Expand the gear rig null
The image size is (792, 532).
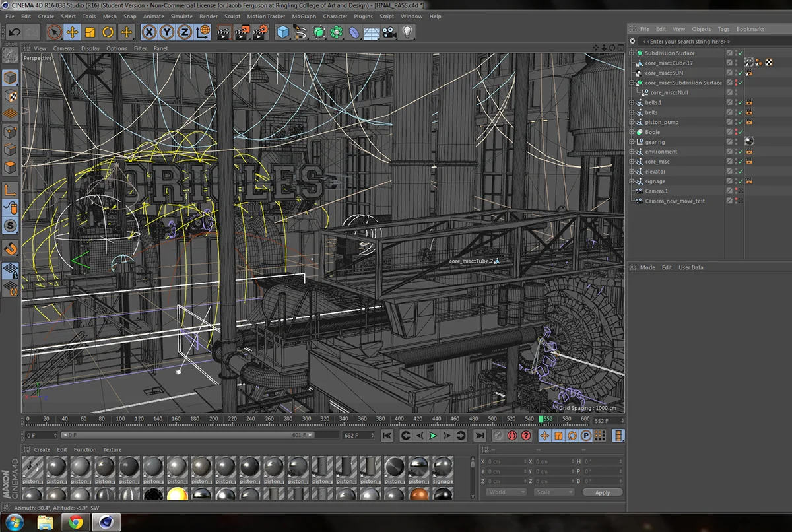point(632,142)
